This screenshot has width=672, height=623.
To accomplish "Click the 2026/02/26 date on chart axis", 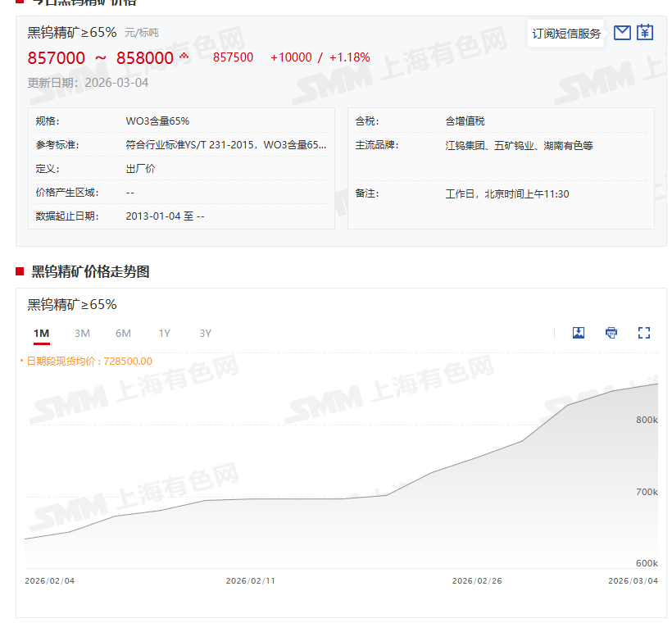I will (x=476, y=580).
